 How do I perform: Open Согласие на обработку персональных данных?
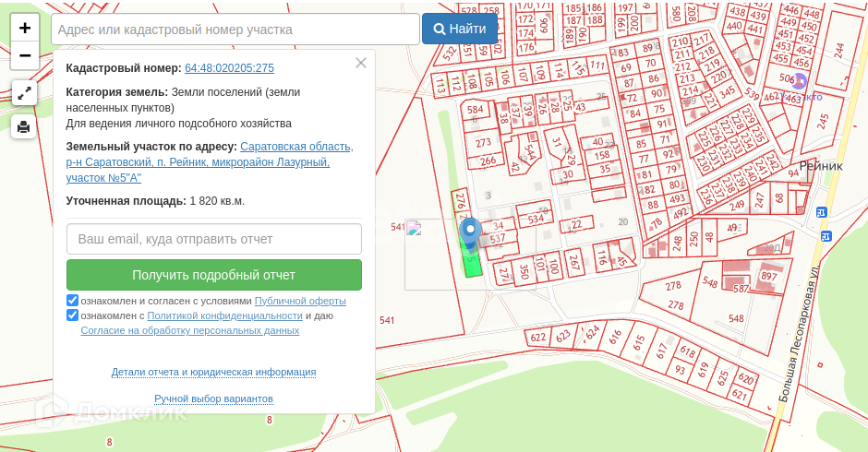click(190, 330)
